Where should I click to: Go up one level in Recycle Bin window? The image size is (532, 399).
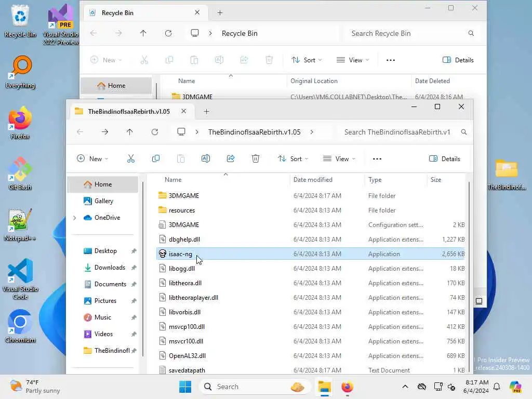(x=143, y=33)
